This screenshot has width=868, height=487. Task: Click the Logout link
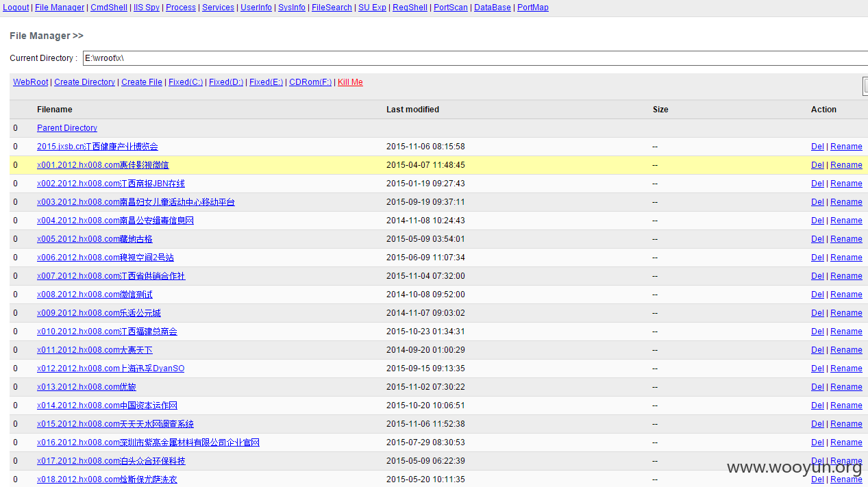pos(16,8)
